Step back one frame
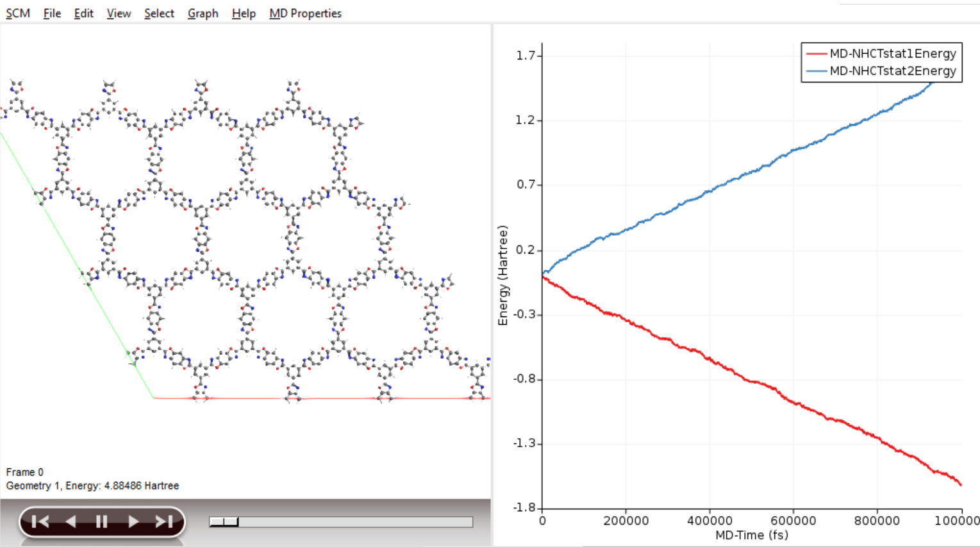Screen dimensions: 980x547 tap(71, 522)
